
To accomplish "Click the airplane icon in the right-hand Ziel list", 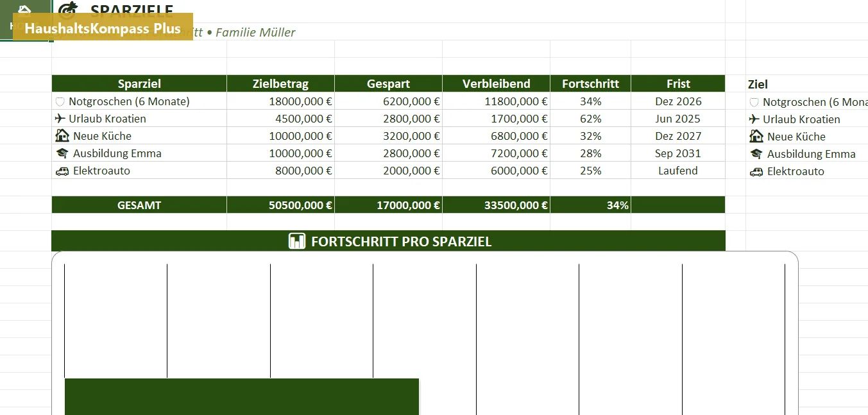I will coord(754,119).
